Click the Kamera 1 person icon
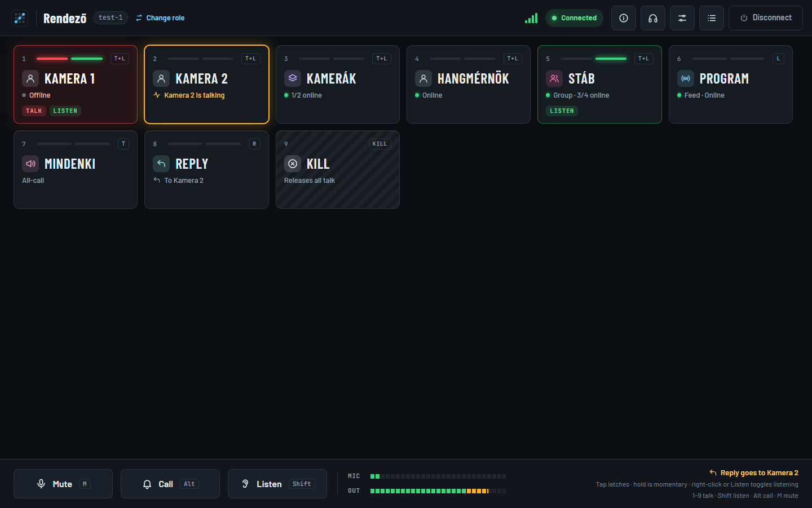Image resolution: width=812 pixels, height=508 pixels. [x=30, y=78]
